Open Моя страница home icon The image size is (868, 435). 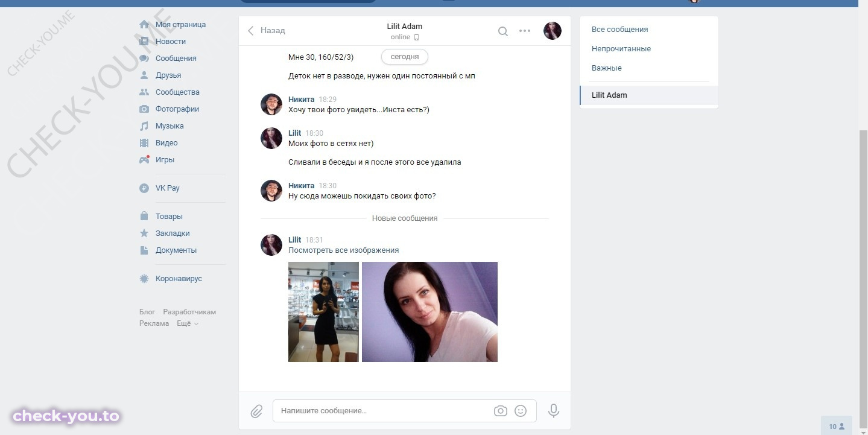coord(144,25)
